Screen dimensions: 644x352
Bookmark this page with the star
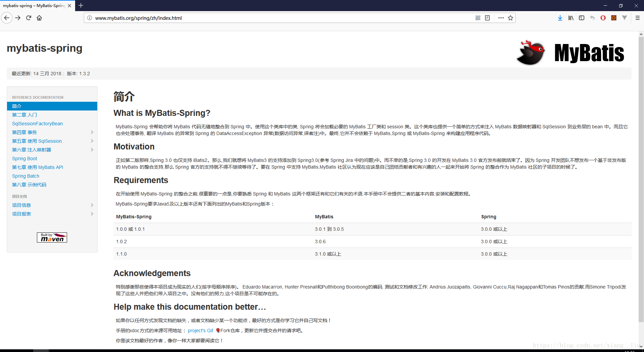click(x=511, y=18)
